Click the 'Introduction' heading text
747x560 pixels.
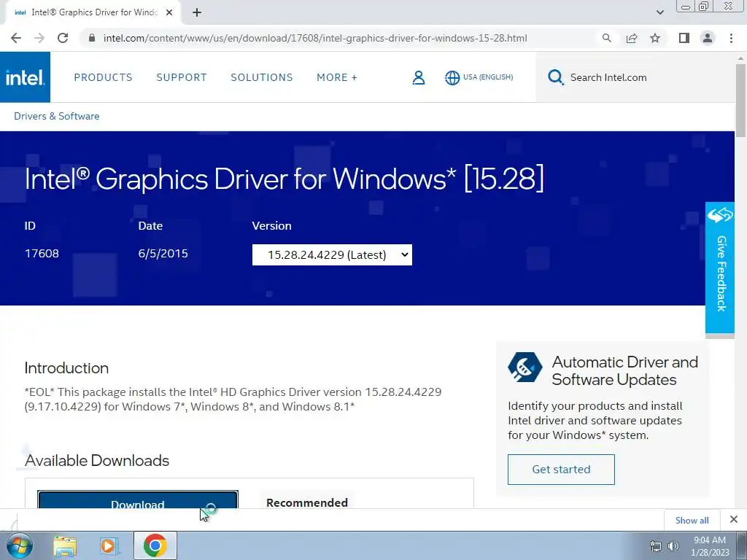pos(66,368)
